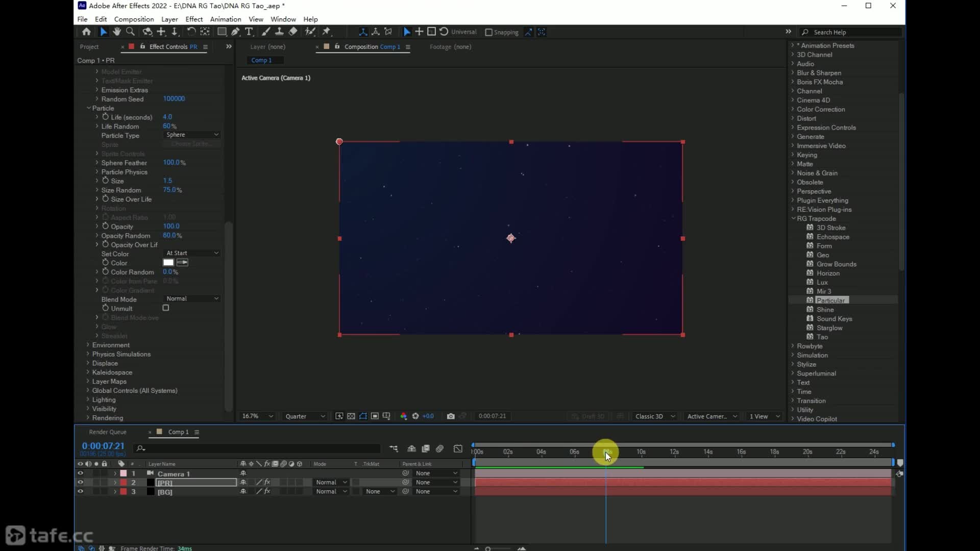Select the Rectangle shape tool
This screenshot has width=980, height=551.
coord(222,32)
